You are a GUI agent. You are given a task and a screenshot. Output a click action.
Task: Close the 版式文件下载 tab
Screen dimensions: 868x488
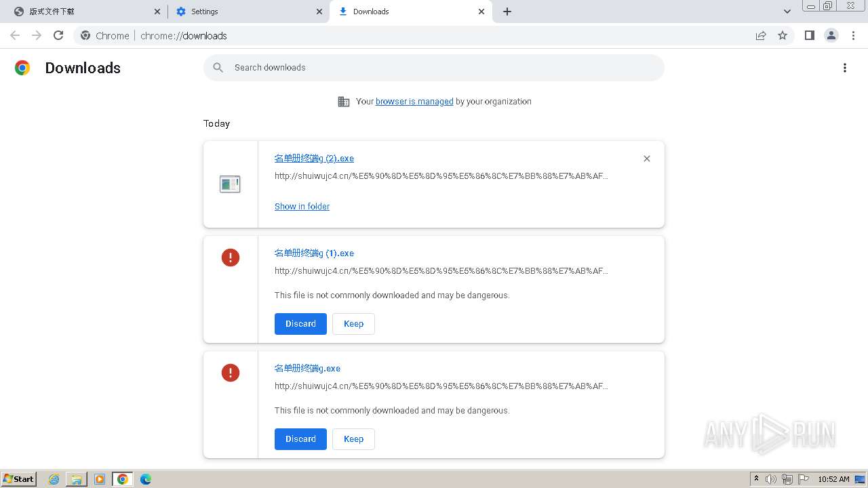coord(157,12)
